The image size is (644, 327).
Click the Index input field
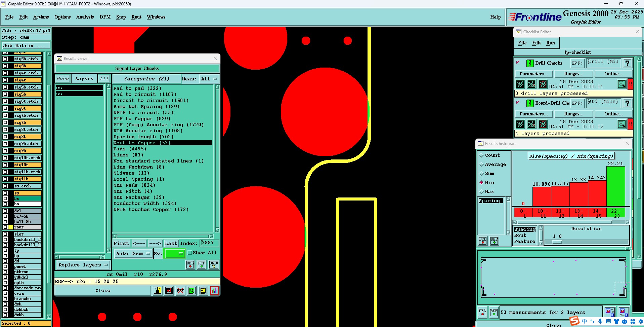(x=210, y=243)
